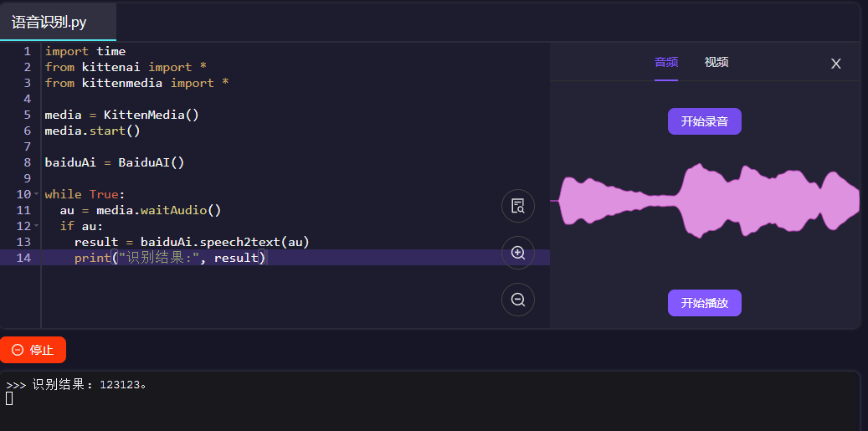Collapse the if au block fold arrow
This screenshot has width=868, height=431.
[37, 226]
